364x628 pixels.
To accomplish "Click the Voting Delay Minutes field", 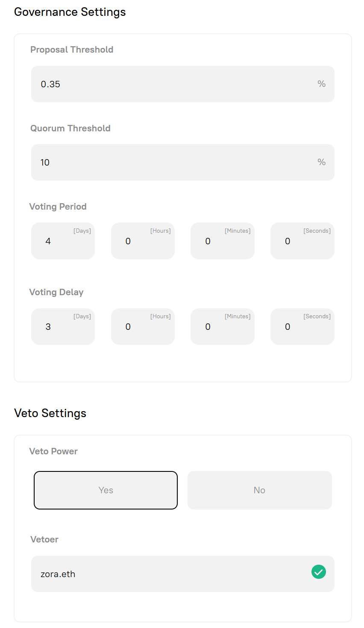I will pyautogui.click(x=222, y=326).
